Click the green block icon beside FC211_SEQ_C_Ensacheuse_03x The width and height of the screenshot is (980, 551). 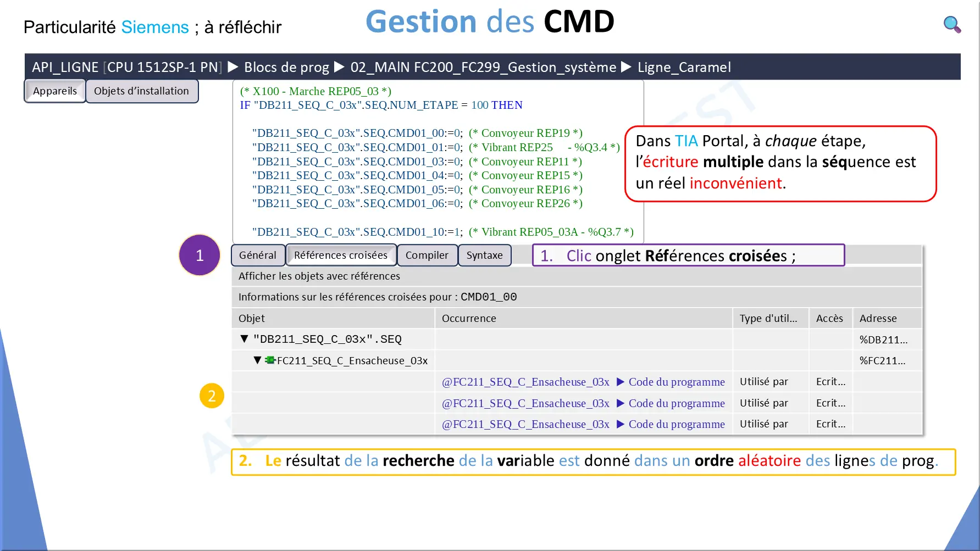[x=270, y=360]
